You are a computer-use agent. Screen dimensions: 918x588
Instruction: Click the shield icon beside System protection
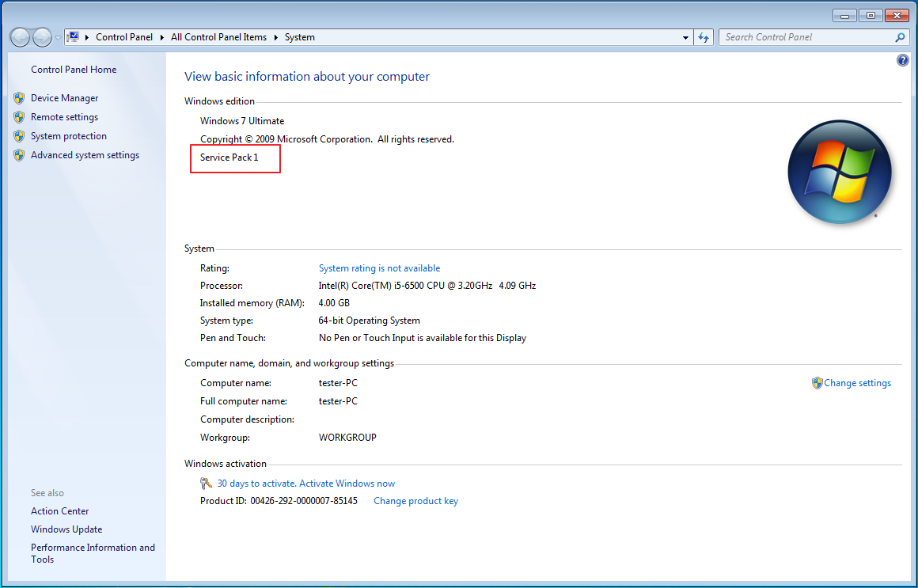coord(19,136)
